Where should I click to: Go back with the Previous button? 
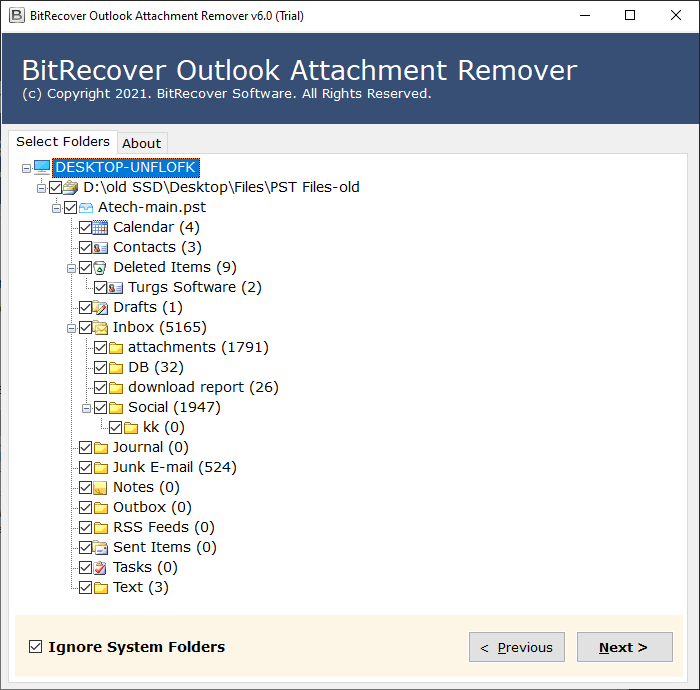click(517, 647)
